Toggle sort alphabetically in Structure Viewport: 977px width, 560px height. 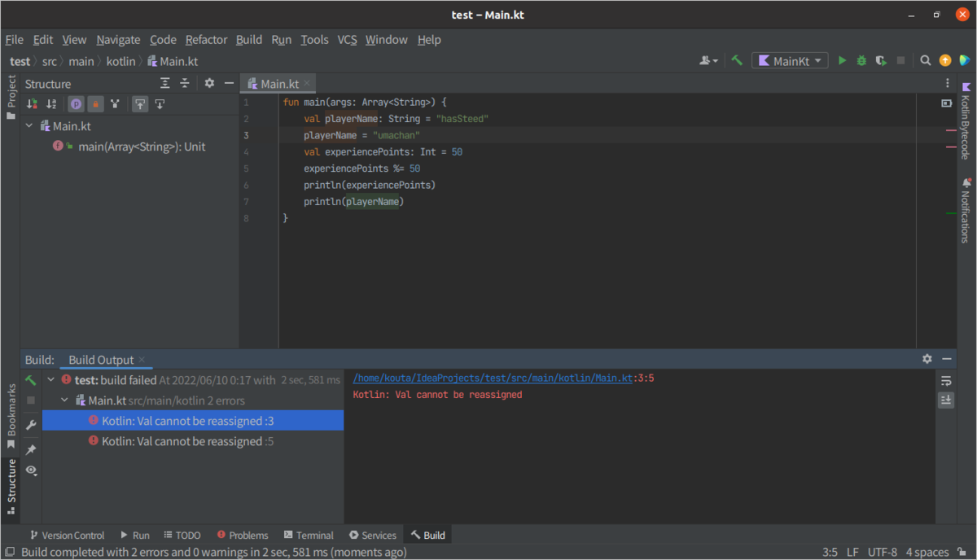point(51,103)
